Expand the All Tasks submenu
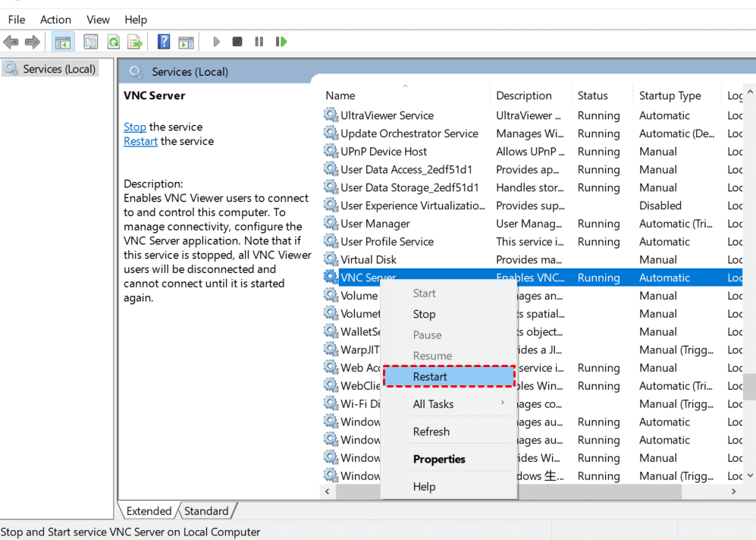This screenshot has width=756, height=540. point(449,404)
